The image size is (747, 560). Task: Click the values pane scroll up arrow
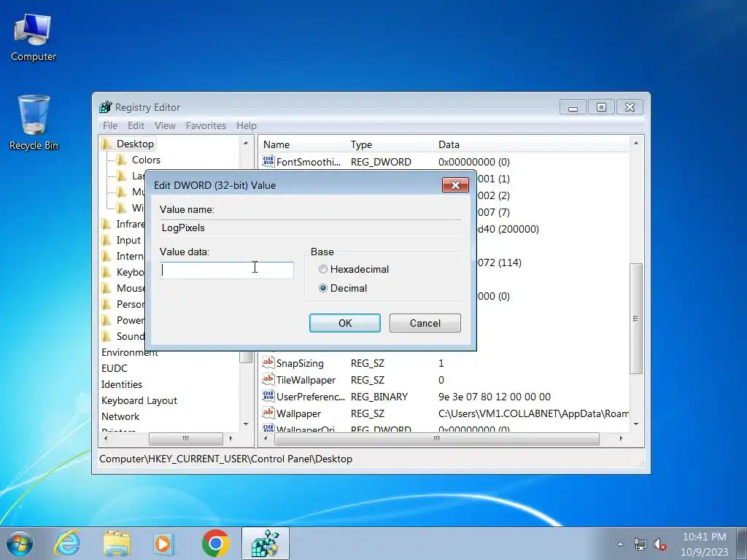(636, 143)
